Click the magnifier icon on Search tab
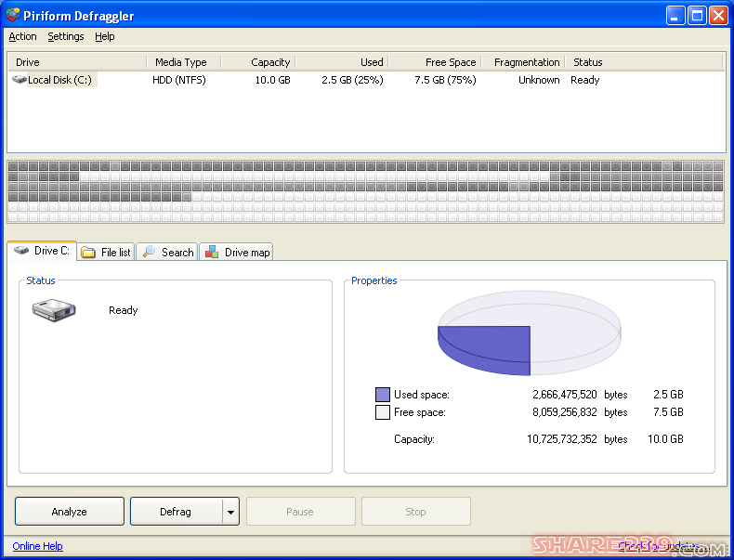734x560 pixels. click(x=149, y=252)
